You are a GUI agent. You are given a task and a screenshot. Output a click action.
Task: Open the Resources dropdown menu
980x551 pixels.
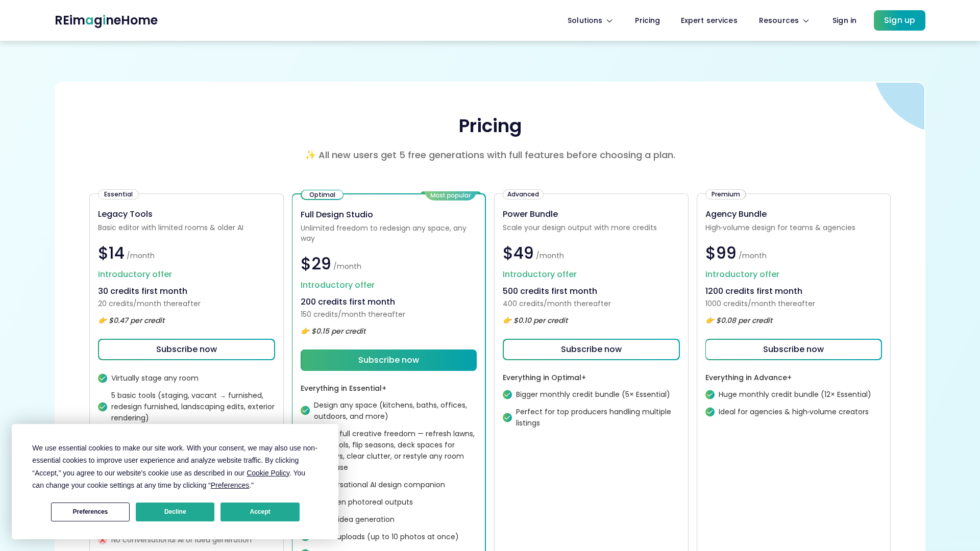tap(784, 20)
